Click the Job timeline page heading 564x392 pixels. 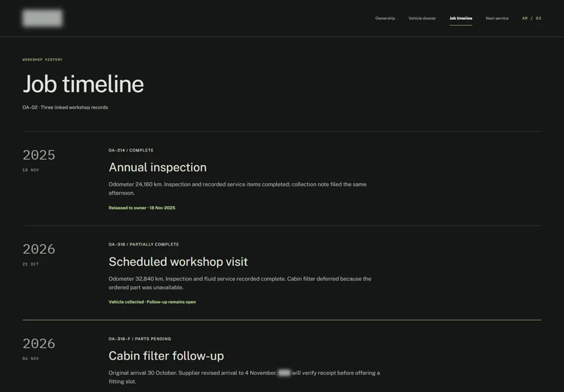point(83,84)
